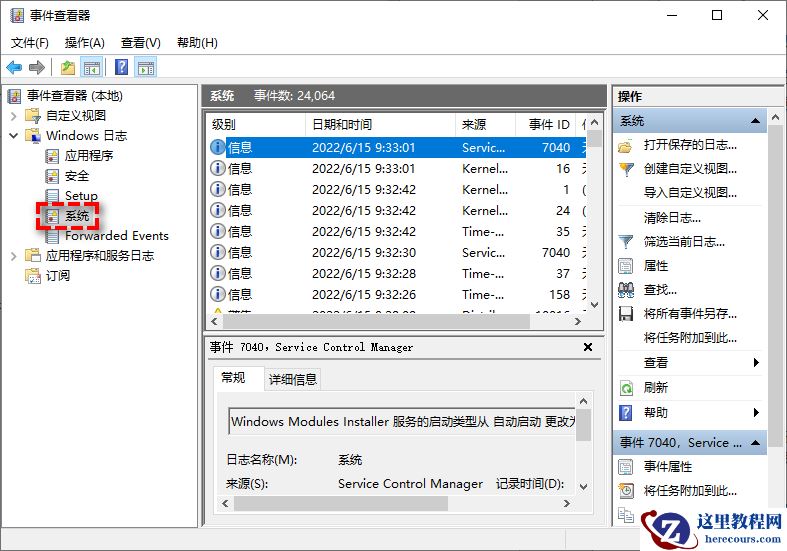This screenshot has width=787, height=551.
Task: Click the Back arrow toolbar icon
Action: [x=14, y=67]
